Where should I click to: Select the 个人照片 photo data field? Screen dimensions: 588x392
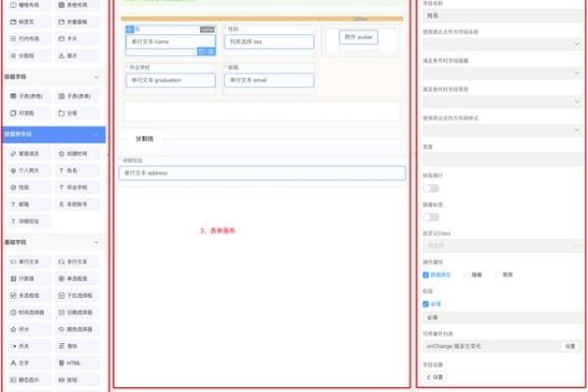[x=28, y=171]
